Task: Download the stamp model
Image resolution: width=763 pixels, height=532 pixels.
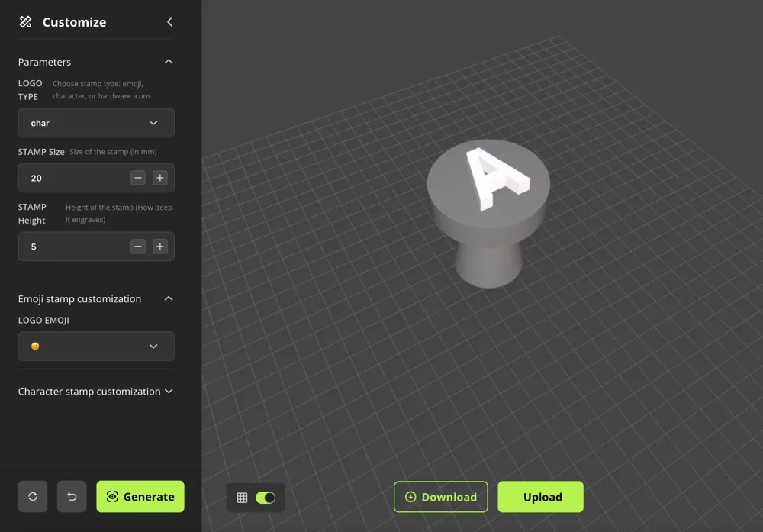Action: pos(441,497)
